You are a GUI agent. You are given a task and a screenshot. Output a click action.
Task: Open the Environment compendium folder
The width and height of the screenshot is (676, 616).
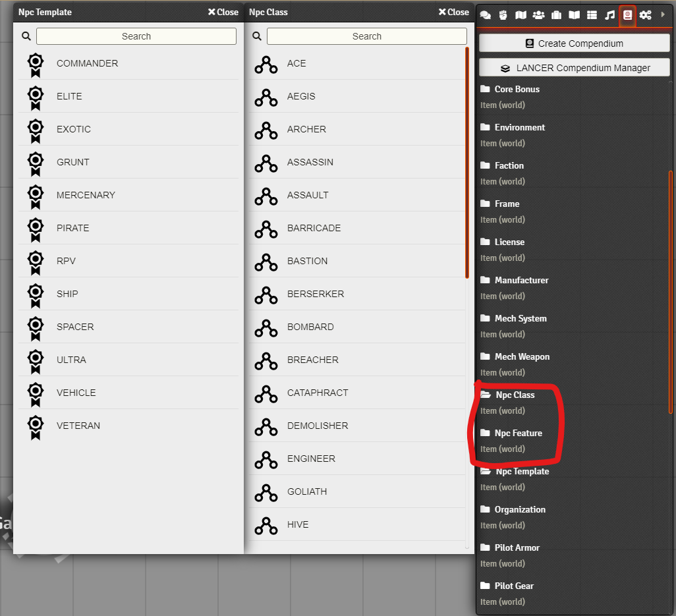(519, 128)
